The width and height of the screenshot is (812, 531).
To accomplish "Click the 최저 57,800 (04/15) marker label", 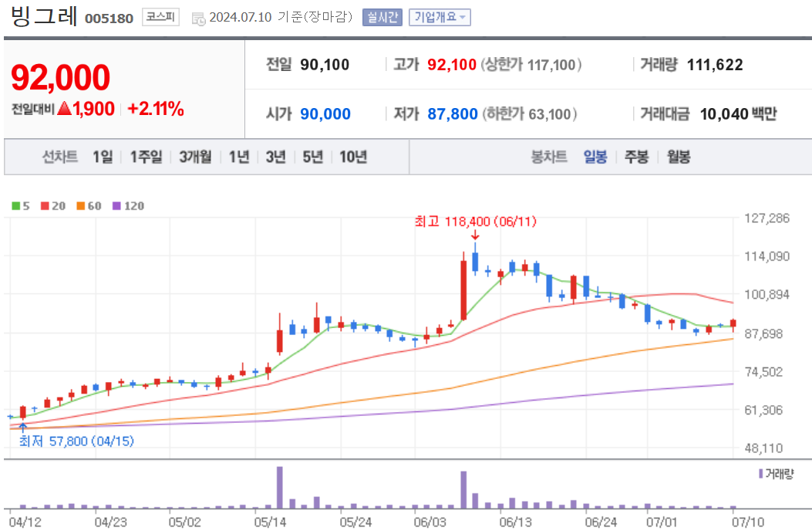I will coord(76,441).
